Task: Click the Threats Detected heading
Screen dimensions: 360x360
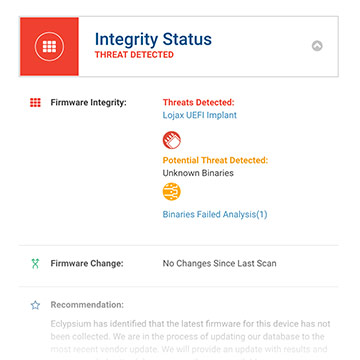Action: 199,102
